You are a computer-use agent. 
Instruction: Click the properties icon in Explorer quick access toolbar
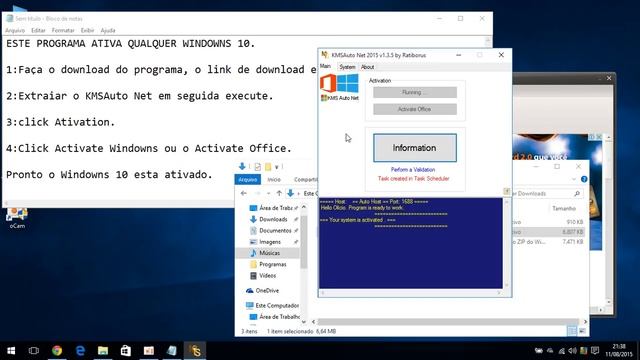[258, 167]
